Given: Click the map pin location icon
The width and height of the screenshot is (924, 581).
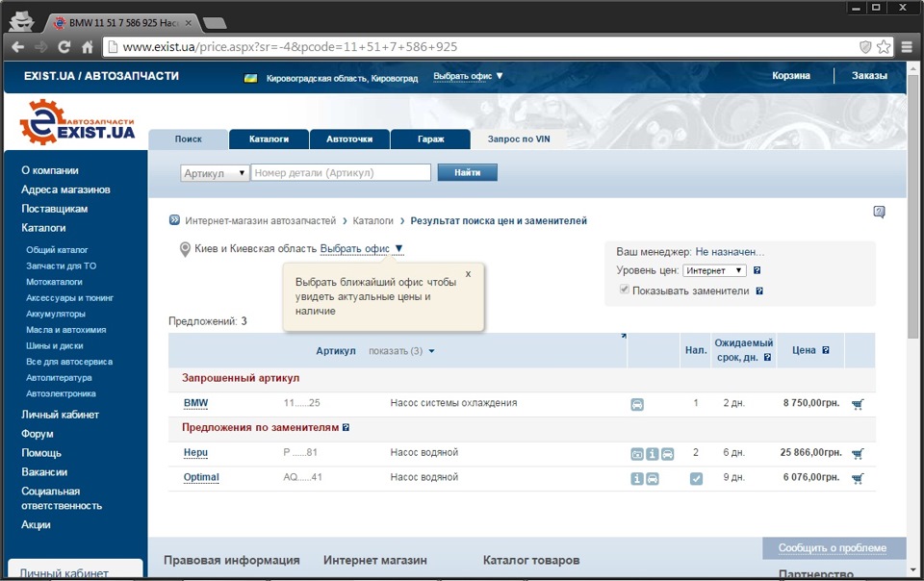Looking at the screenshot, I should pyautogui.click(x=185, y=249).
